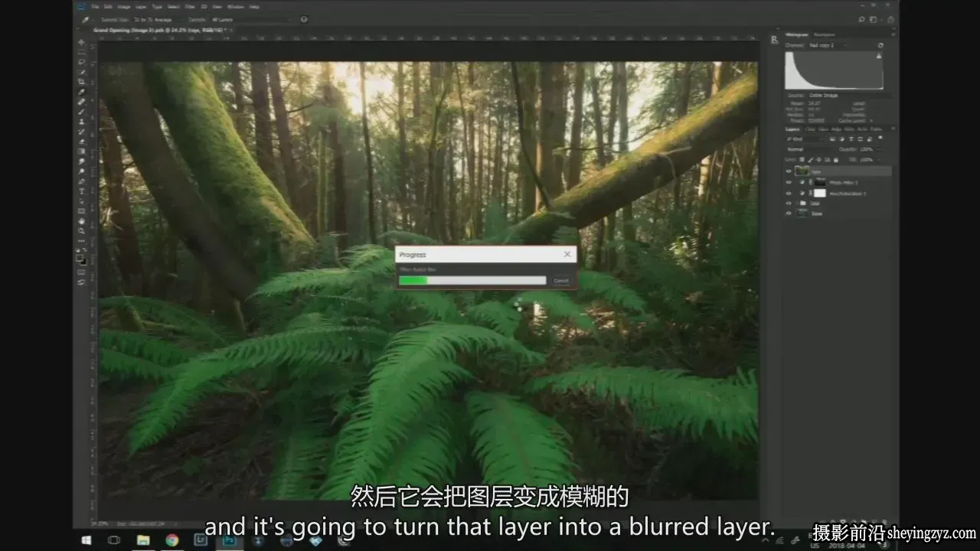
Task: Click the histogram cached data warning triangle
Action: click(879, 56)
